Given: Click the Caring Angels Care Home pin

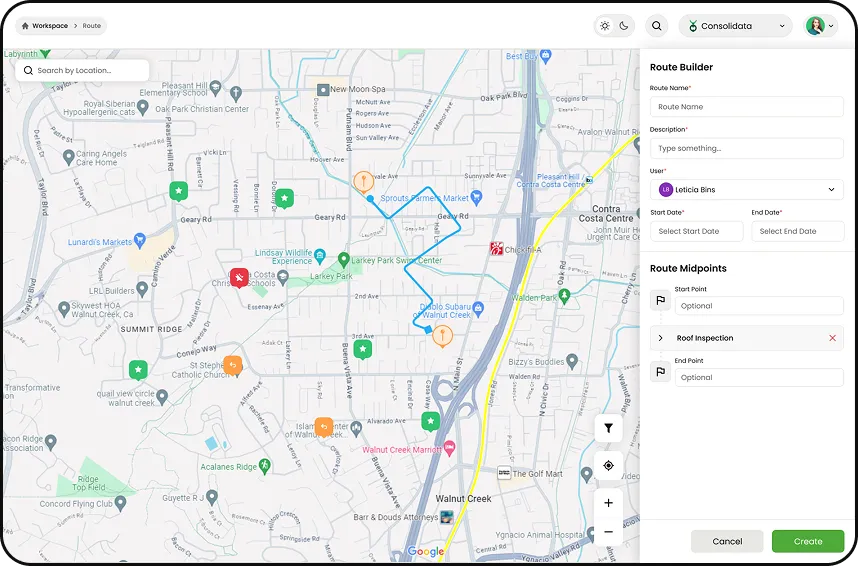Looking at the screenshot, I should click(68, 157).
